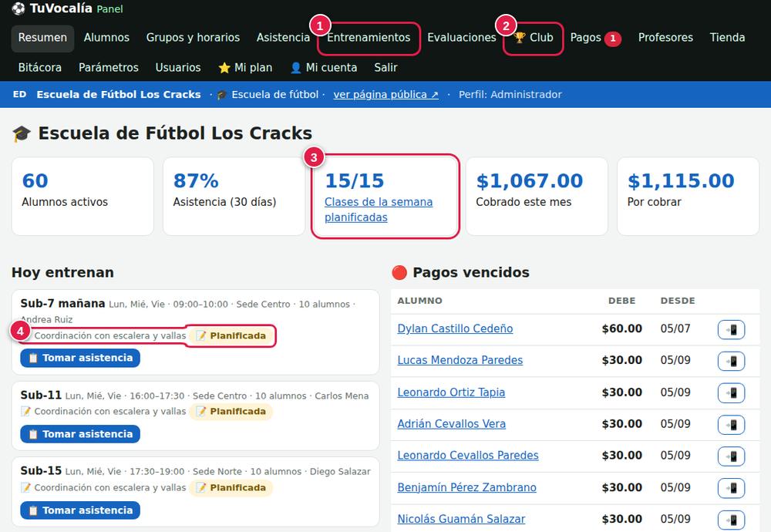Open the Profesores page
Screen dimensions: 771x532
click(665, 38)
